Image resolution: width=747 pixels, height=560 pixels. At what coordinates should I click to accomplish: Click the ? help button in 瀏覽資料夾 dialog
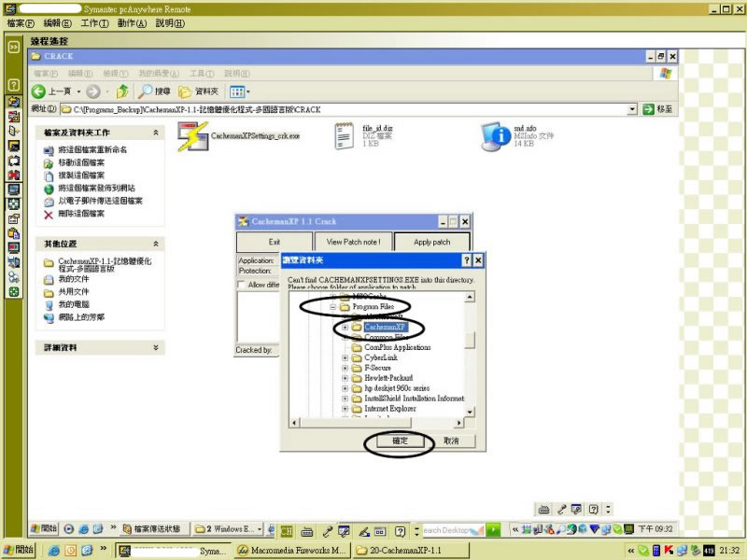pyautogui.click(x=467, y=260)
